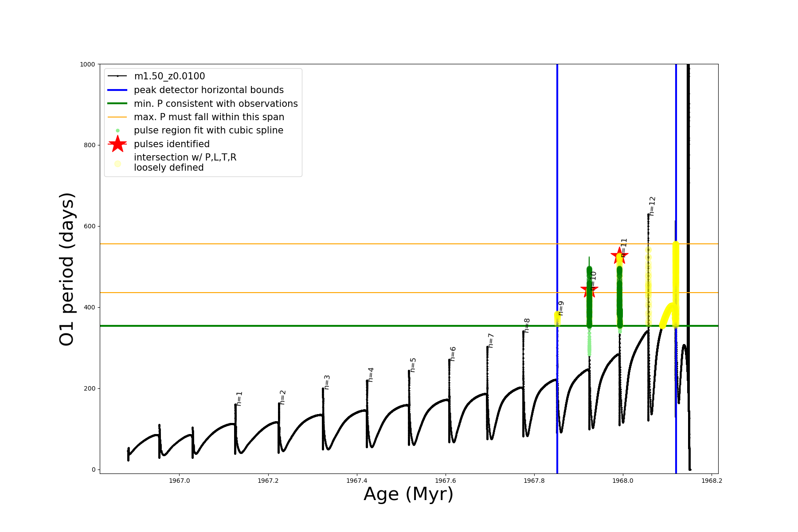Select the n=5 pulse label
This screenshot has height=532, width=798.
(413, 365)
